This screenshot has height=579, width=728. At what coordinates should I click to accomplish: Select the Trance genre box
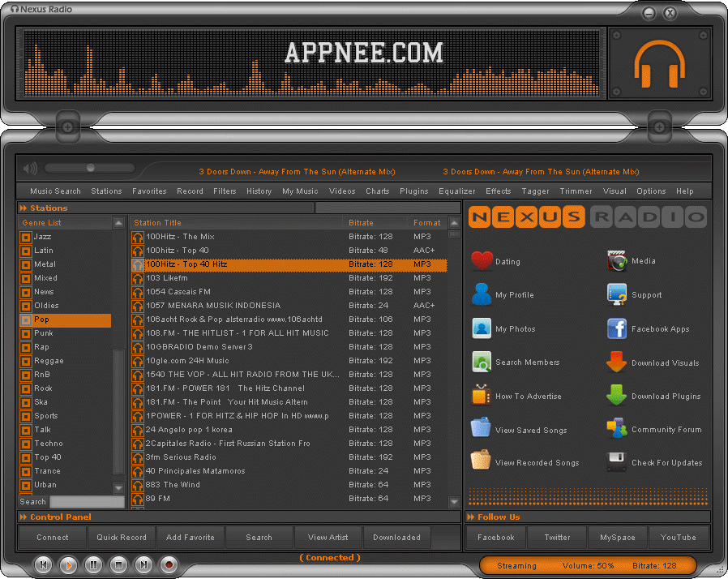coord(25,472)
